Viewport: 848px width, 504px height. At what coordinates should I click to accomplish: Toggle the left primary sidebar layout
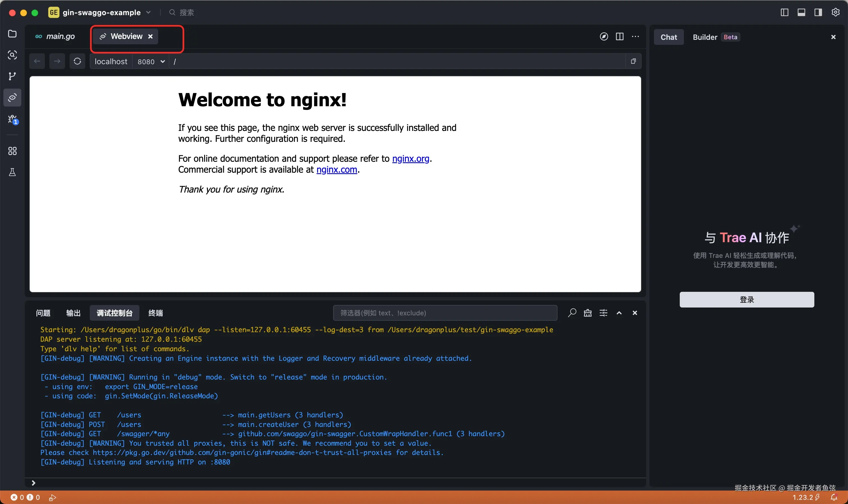point(784,13)
